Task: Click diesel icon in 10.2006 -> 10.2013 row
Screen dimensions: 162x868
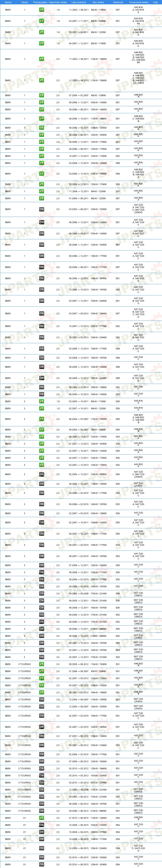Action: 41,290
